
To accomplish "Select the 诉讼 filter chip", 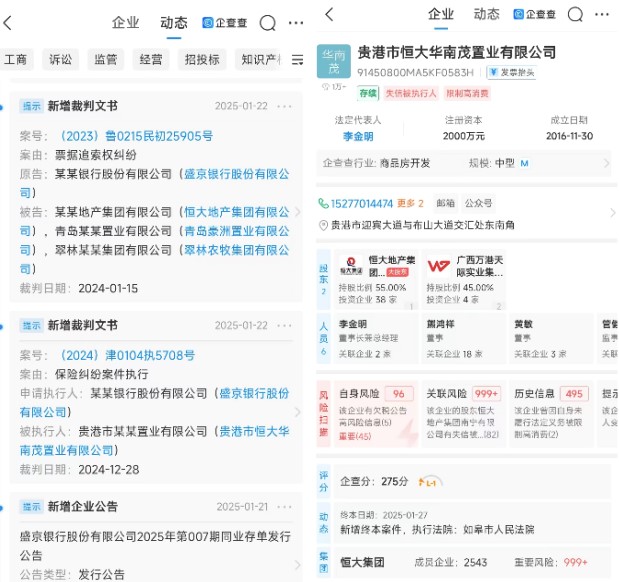I will (x=60, y=60).
